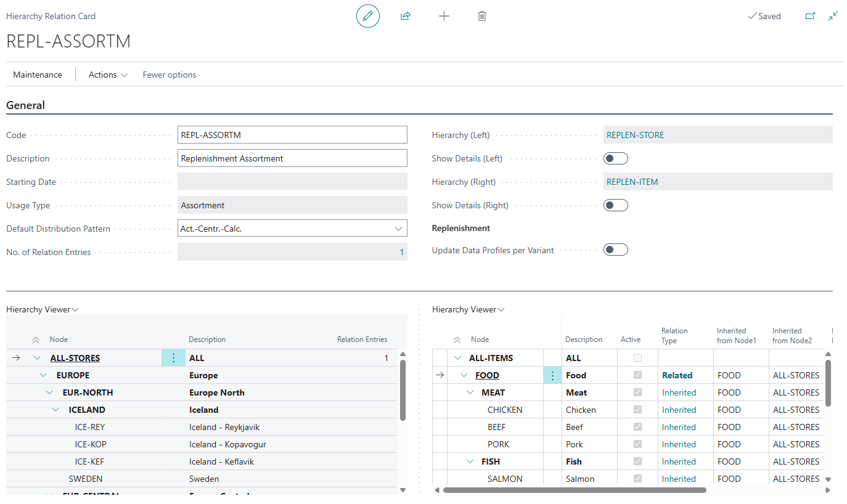Click the trash delete icon
847x504 pixels.
pos(482,16)
